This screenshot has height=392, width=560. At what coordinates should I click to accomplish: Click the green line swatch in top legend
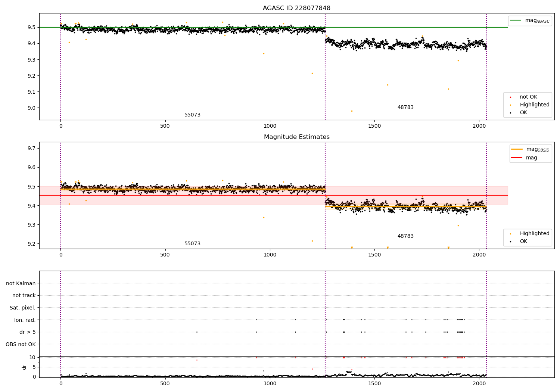click(x=516, y=21)
